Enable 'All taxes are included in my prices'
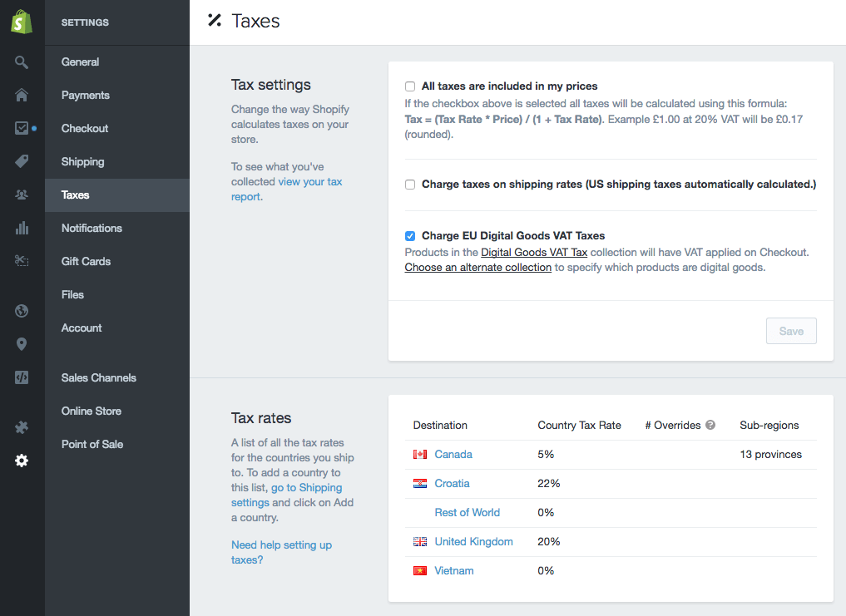This screenshot has width=846, height=616. coord(410,86)
